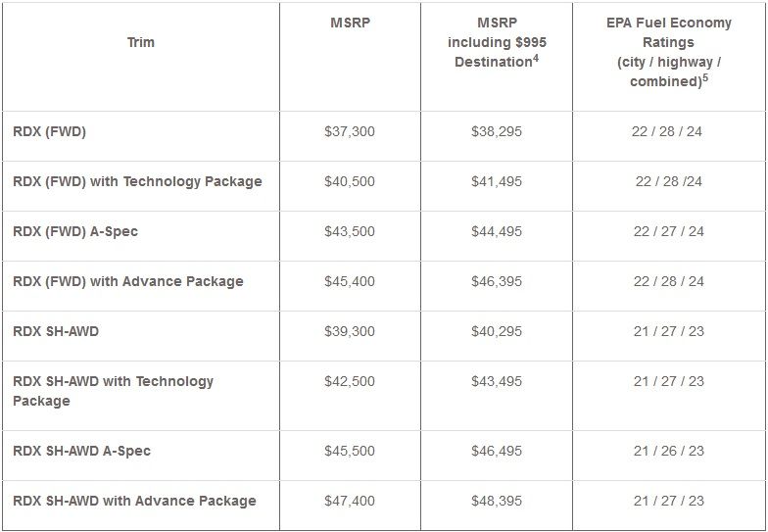
Task: Select the RDX (FWD) A-Spec trim label
Action: click(75, 231)
